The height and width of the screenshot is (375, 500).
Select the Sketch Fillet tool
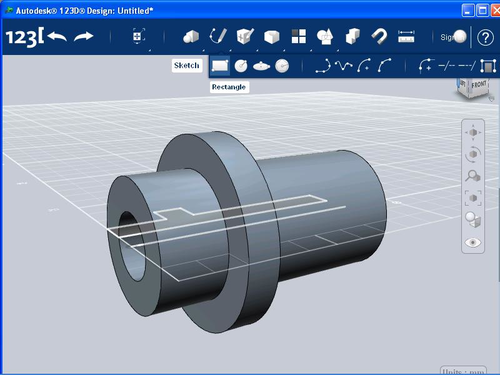[426, 66]
